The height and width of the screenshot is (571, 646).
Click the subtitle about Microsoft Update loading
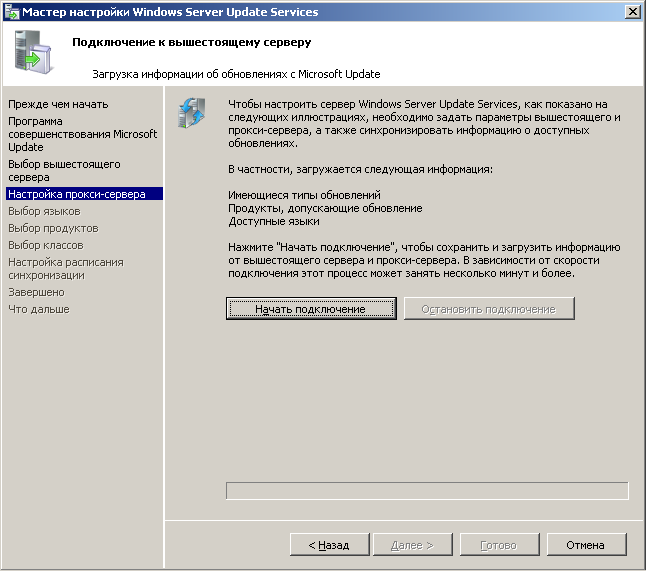pos(236,74)
